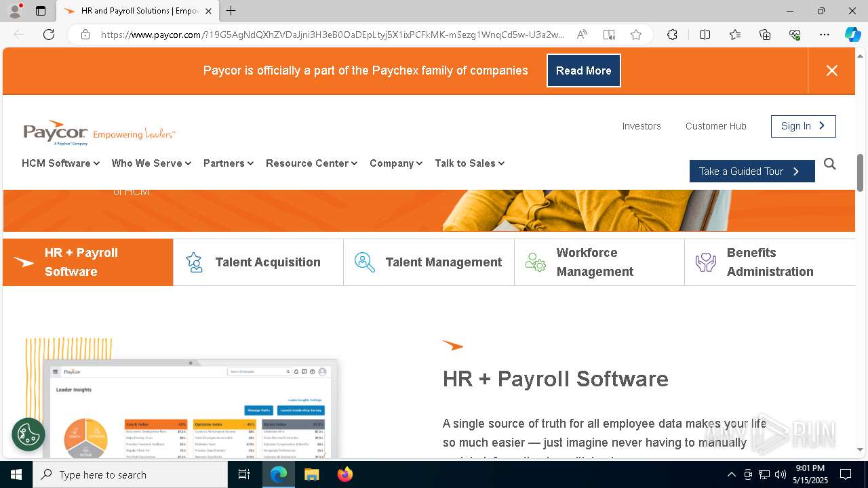Click the Leader Insights dashboard screenshot

tap(191, 410)
